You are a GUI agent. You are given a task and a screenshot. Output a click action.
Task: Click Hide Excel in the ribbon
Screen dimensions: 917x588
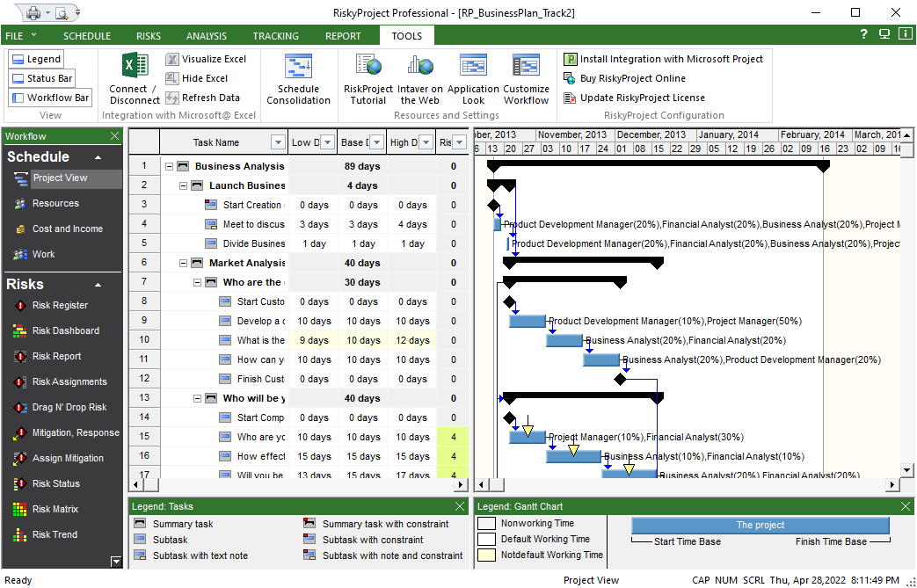(x=197, y=78)
